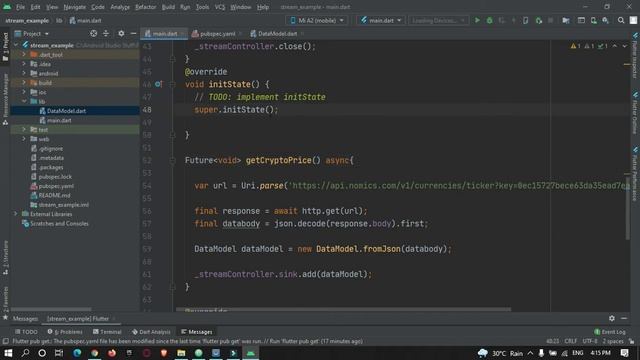Click the Project panel target (locate file) icon
The image size is (640, 360).
click(x=93, y=33)
